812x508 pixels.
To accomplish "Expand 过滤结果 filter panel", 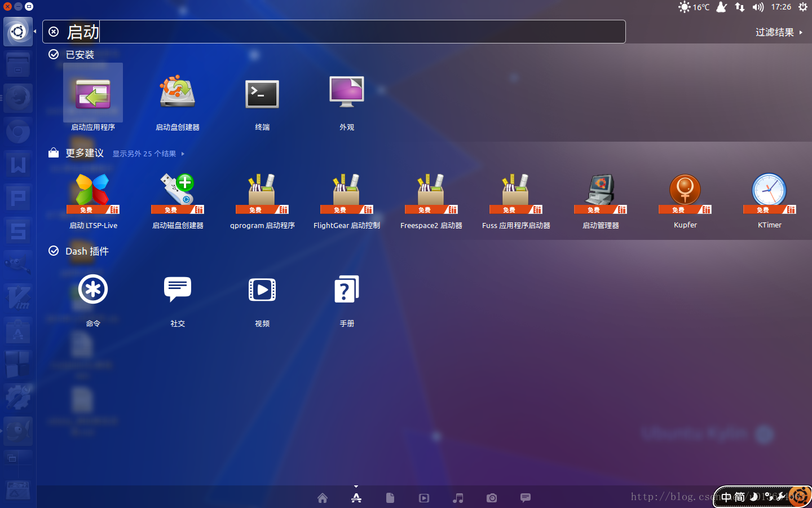I will [x=779, y=32].
